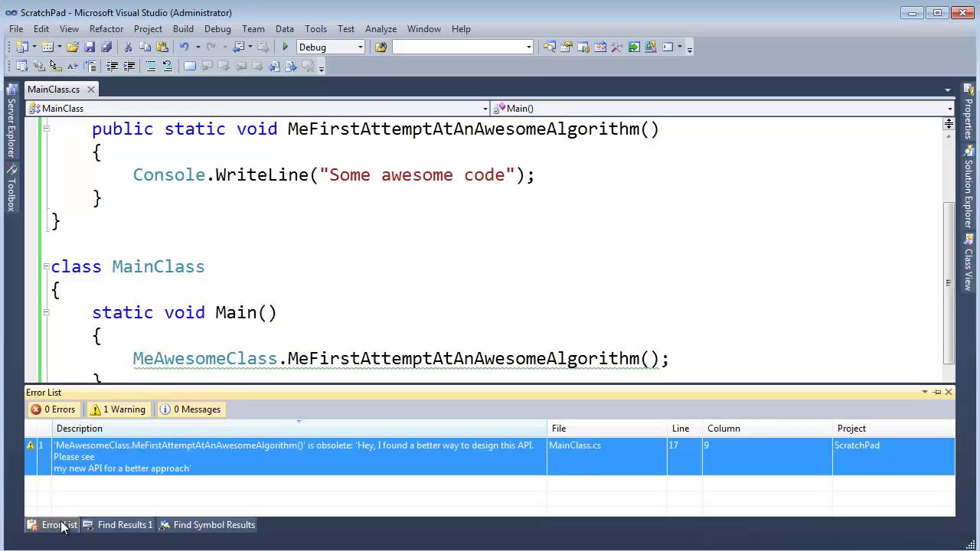Viewport: 980px width, 551px height.
Task: Open the Debug configuration dropdown
Action: point(361,47)
